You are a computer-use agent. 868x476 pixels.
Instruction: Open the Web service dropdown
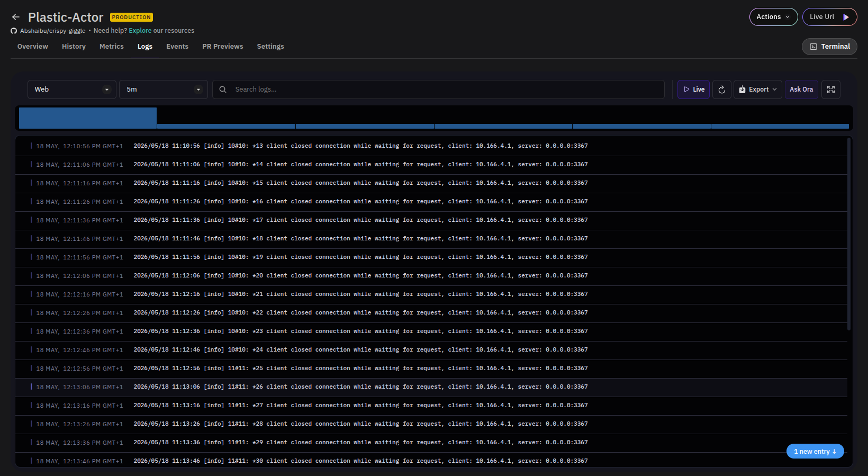tap(72, 89)
